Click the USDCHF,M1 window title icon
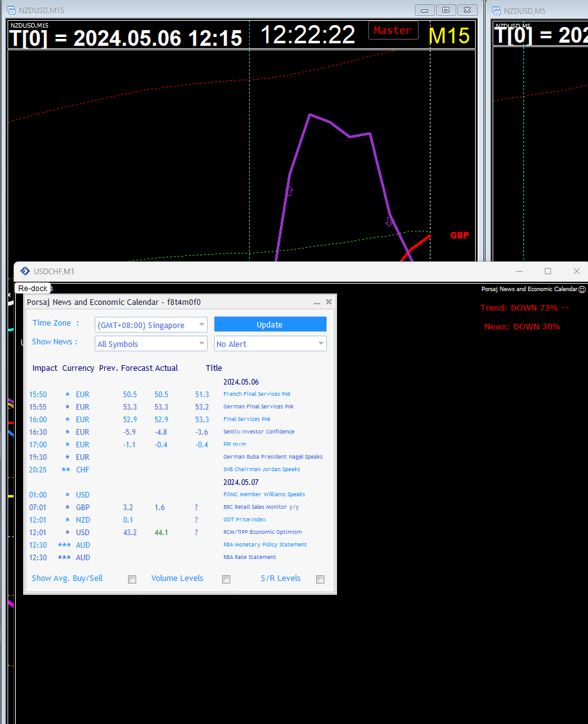 25,271
